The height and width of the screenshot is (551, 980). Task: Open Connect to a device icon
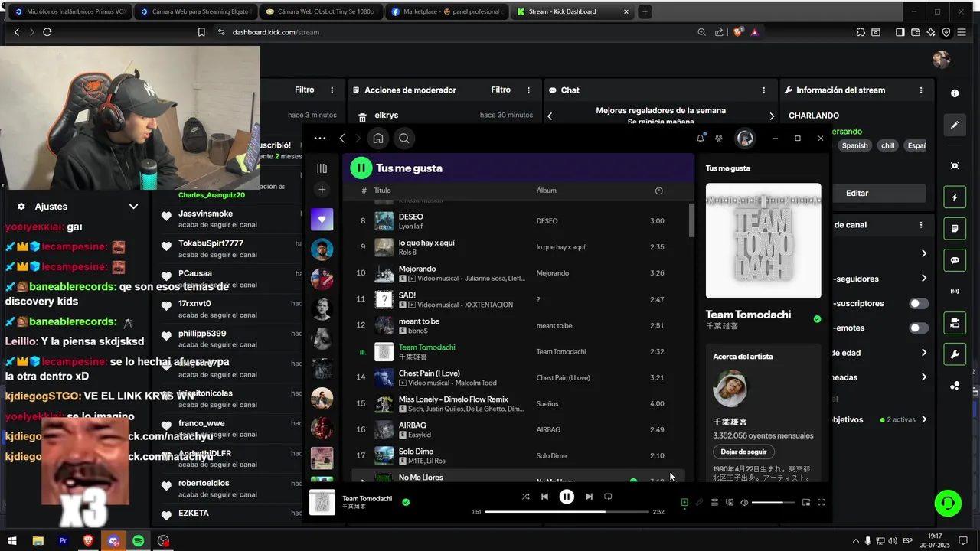[x=730, y=503]
